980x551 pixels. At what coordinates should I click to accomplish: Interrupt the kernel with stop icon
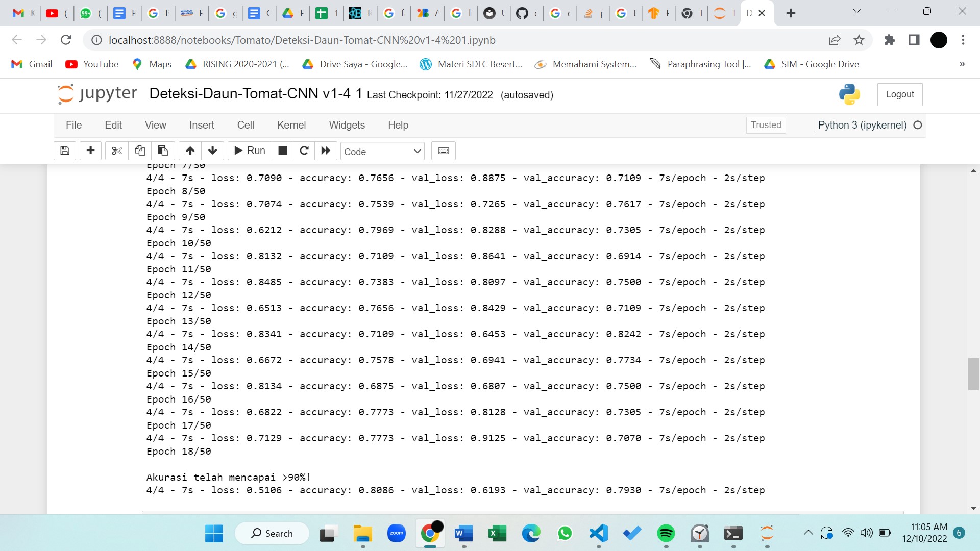(282, 151)
